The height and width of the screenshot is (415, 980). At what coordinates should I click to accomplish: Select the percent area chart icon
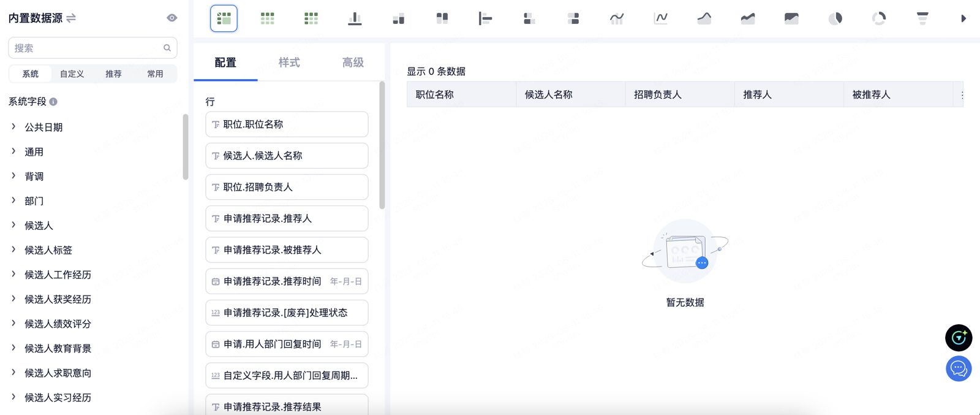[x=791, y=18]
